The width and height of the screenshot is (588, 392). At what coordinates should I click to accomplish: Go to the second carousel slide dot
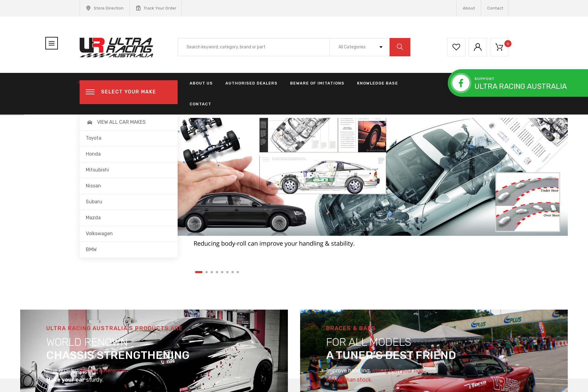point(207,272)
